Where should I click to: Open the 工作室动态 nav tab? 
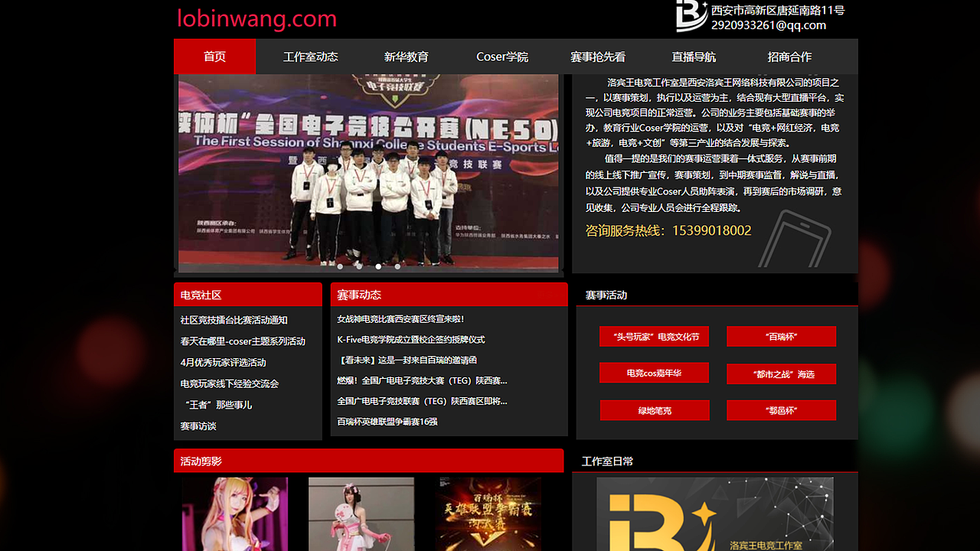(x=310, y=57)
